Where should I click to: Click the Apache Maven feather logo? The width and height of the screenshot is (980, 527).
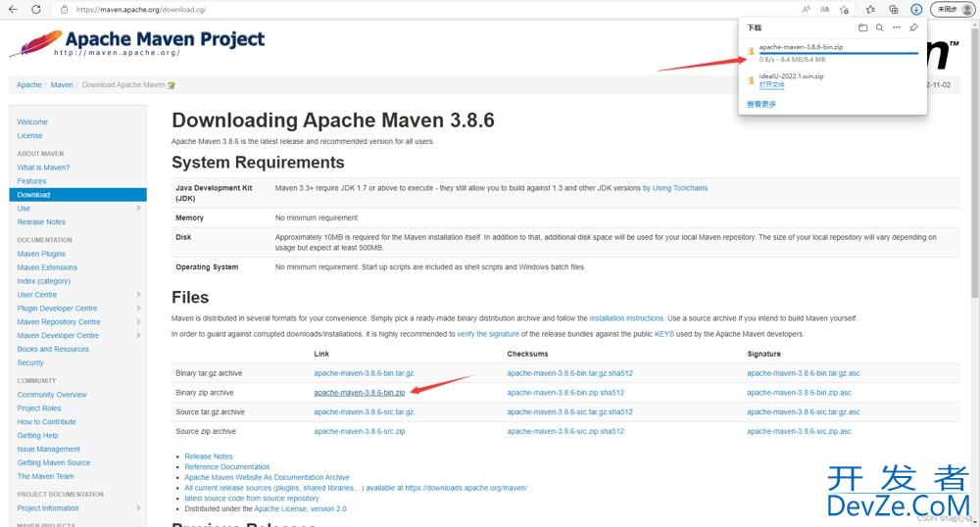point(36,44)
